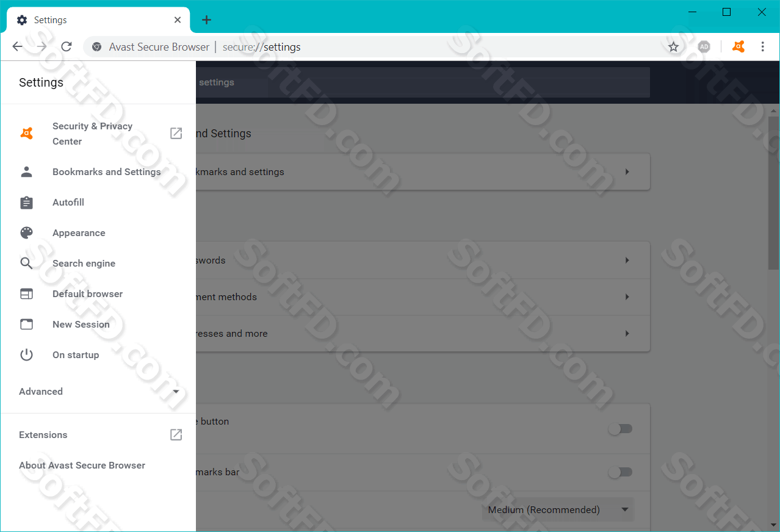Click the scrollbar up arrow
Image resolution: width=780 pixels, height=532 pixels.
pyautogui.click(x=773, y=110)
